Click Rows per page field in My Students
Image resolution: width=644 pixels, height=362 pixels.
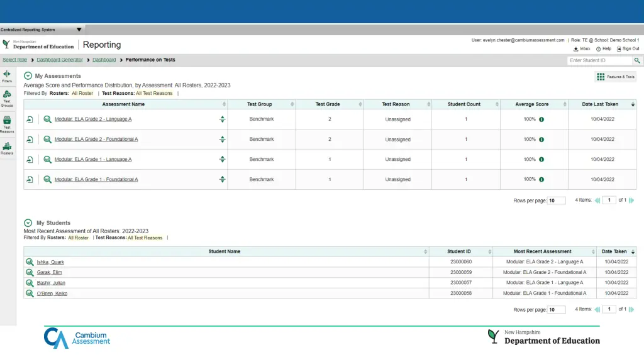click(556, 310)
